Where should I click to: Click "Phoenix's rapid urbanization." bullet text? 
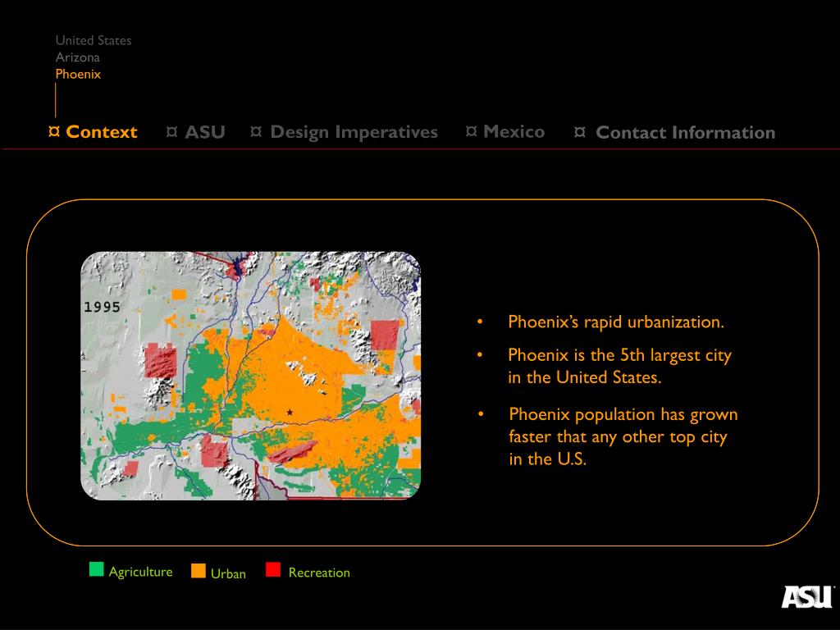click(x=616, y=322)
